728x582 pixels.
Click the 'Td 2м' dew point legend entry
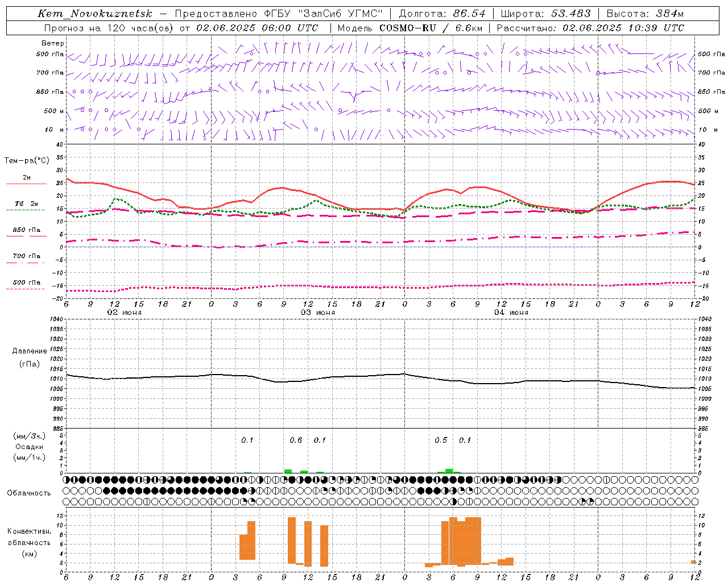pyautogui.click(x=27, y=203)
